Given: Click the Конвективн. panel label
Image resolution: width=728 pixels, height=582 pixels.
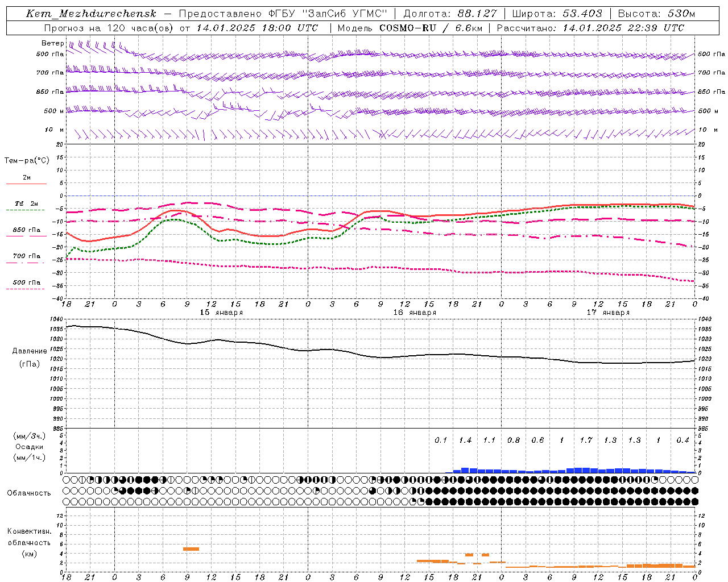Looking at the screenshot, I should coord(29,531).
